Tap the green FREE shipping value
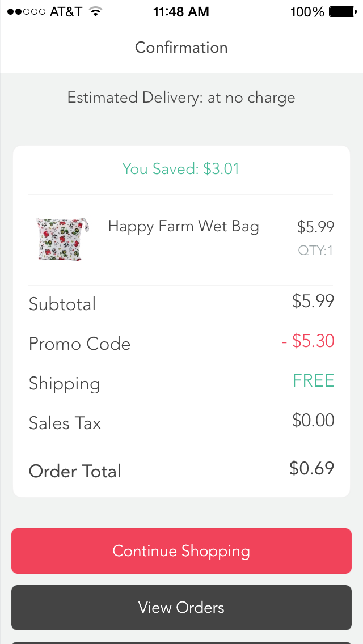363x644 pixels. [313, 380]
